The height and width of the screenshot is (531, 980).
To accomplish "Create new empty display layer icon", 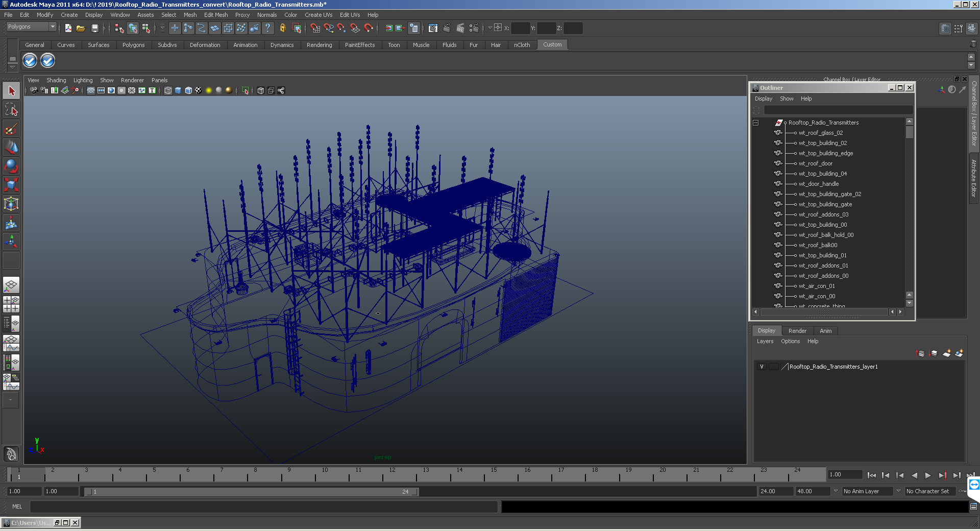I will [x=947, y=353].
